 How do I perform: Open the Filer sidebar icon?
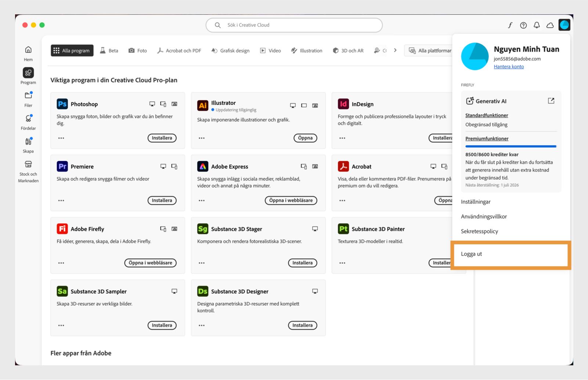coord(28,96)
